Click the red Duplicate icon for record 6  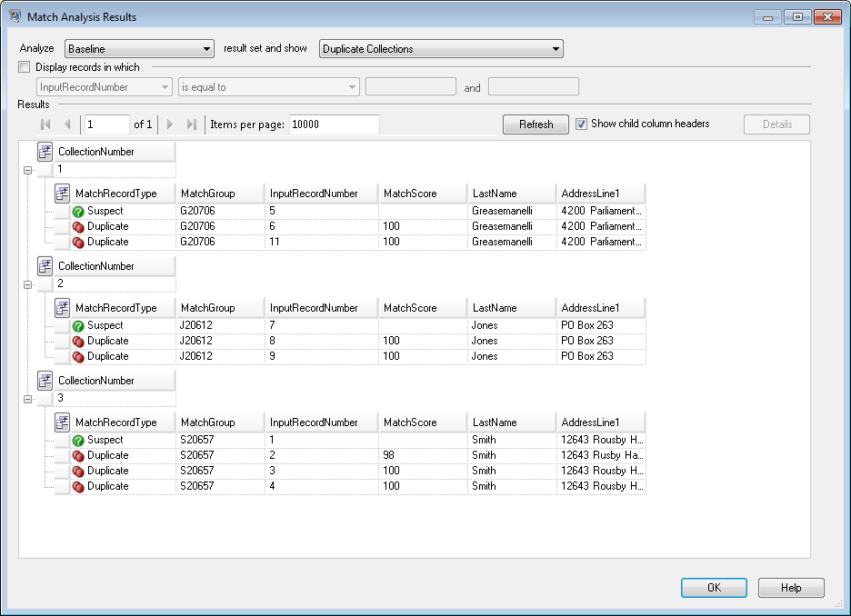[x=78, y=226]
